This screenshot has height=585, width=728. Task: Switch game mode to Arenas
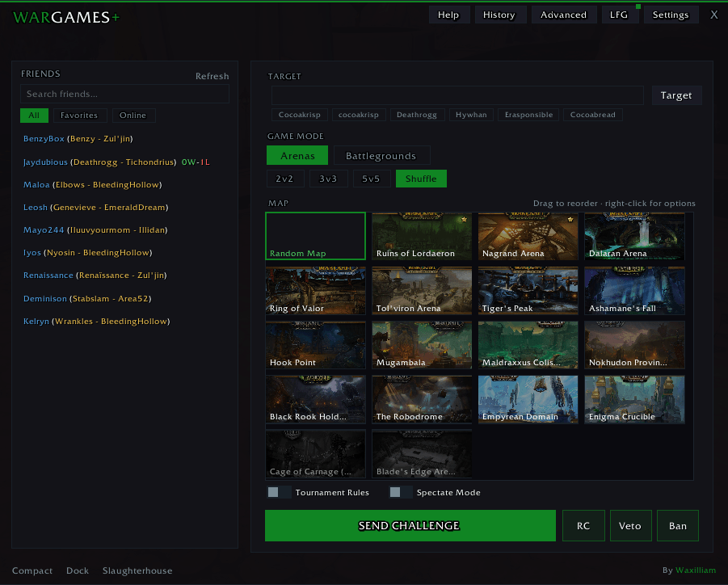[297, 155]
